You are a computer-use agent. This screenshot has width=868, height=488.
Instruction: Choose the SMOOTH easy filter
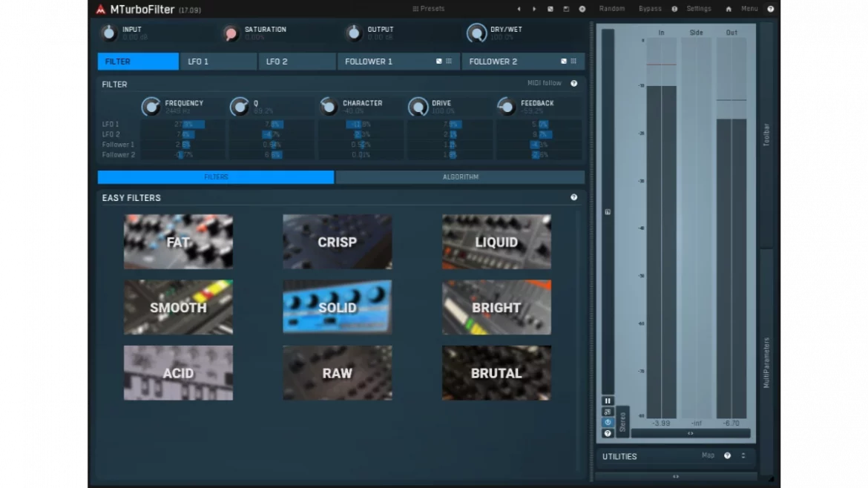[178, 307]
